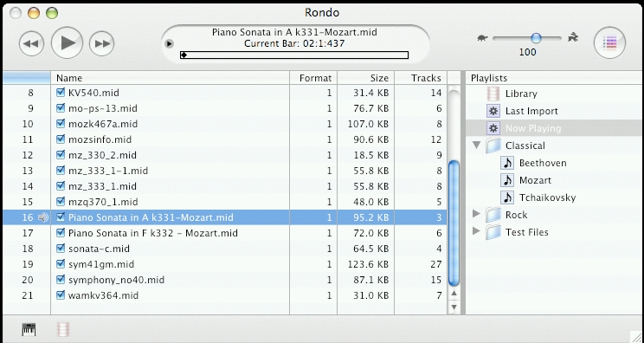Sort by the Name column header
The width and height of the screenshot is (644, 343).
click(170, 78)
